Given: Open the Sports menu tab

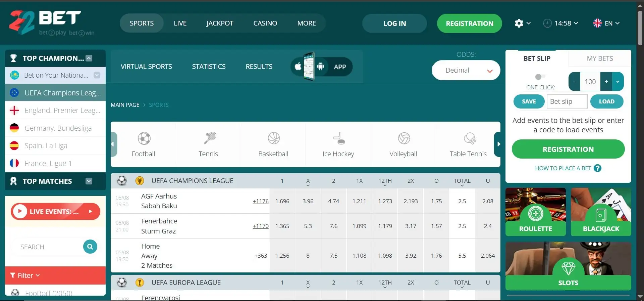Looking at the screenshot, I should pyautogui.click(x=142, y=23).
